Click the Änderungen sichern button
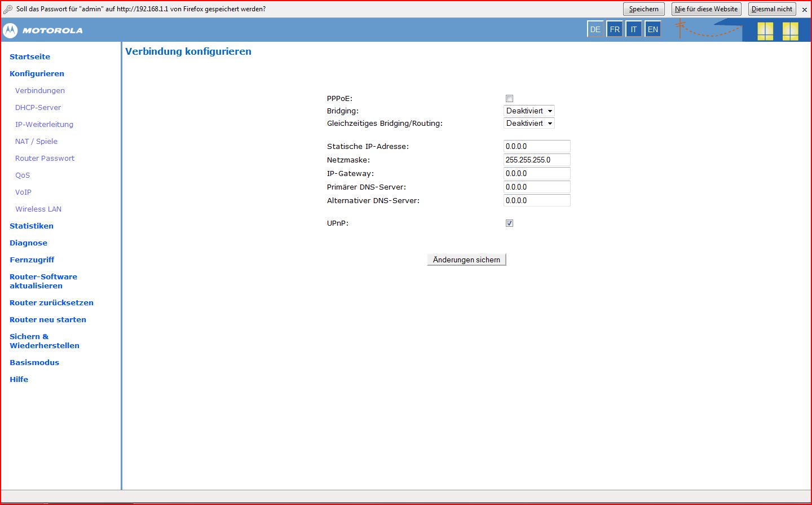 tap(466, 260)
